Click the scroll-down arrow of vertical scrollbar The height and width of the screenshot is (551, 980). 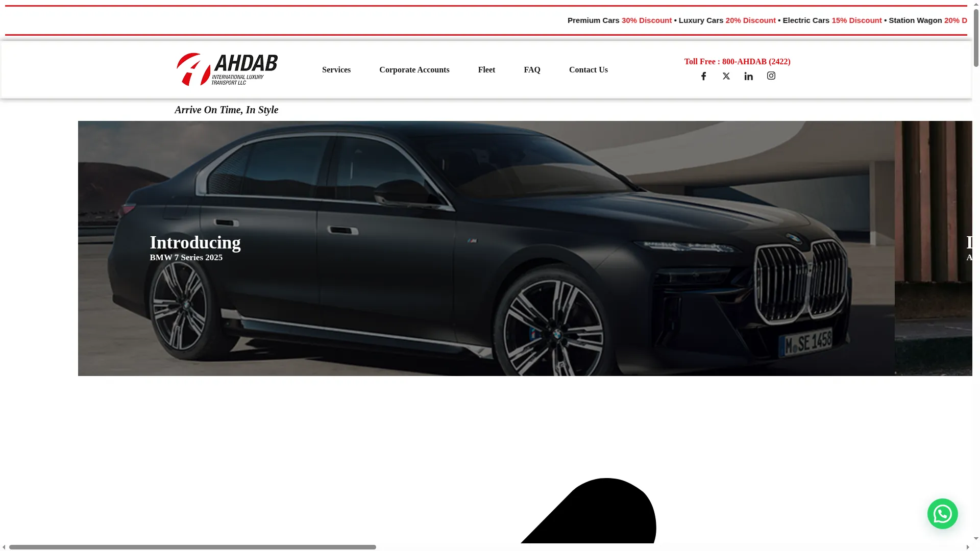pos(976,538)
